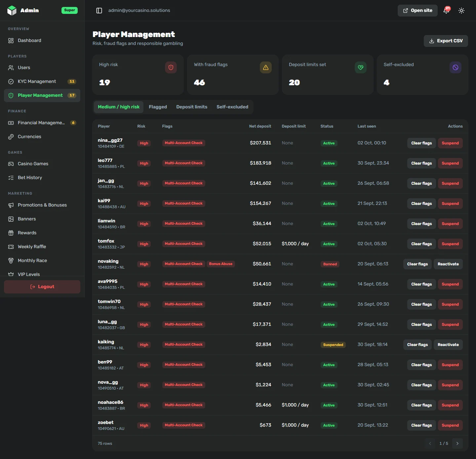
Task: Open Dashboard in the sidebar
Action: (42, 41)
